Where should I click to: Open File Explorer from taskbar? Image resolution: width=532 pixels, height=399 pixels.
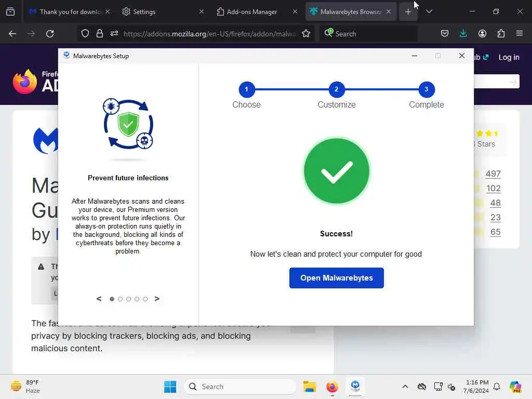pos(310,387)
